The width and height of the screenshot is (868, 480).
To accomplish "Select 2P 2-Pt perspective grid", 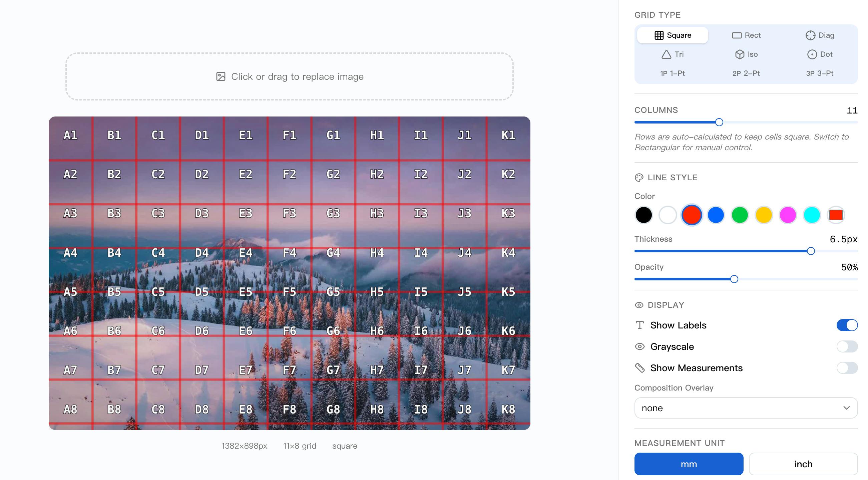I will click(x=746, y=73).
